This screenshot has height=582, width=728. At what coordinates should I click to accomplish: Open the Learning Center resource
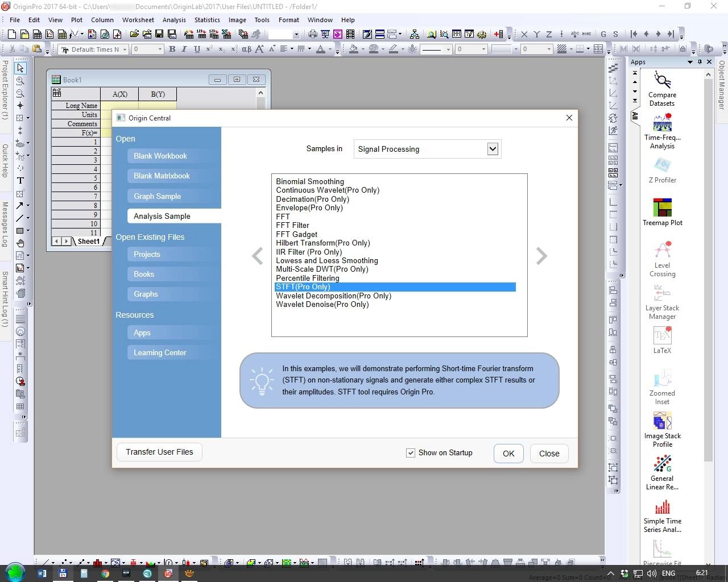click(x=160, y=352)
